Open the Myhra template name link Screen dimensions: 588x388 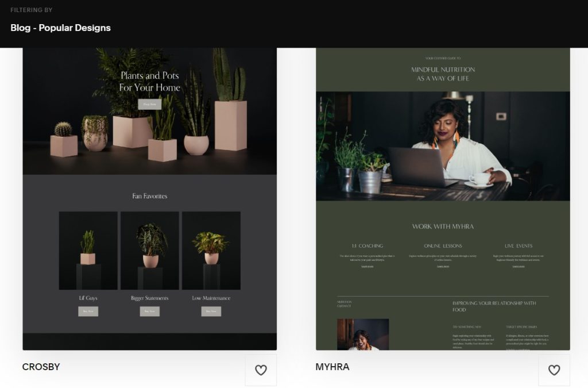pyautogui.click(x=332, y=367)
